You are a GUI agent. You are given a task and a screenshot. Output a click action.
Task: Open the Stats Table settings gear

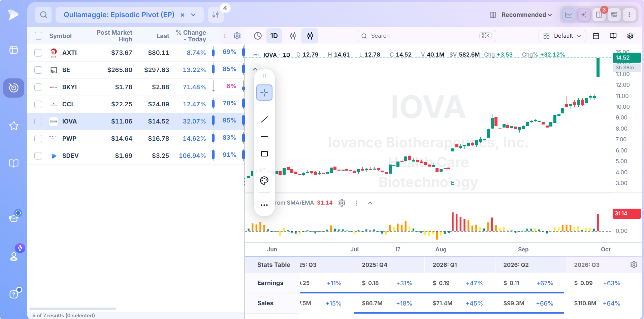634,265
